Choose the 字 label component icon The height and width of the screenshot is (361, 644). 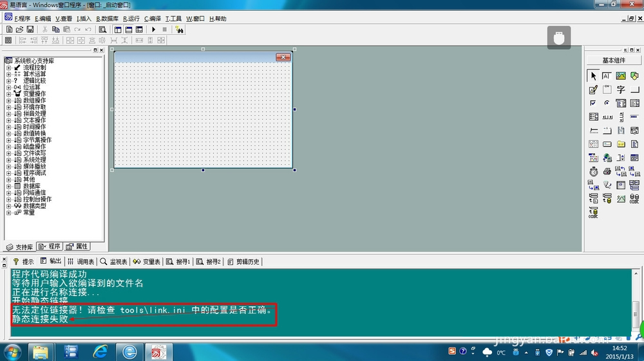point(621,89)
